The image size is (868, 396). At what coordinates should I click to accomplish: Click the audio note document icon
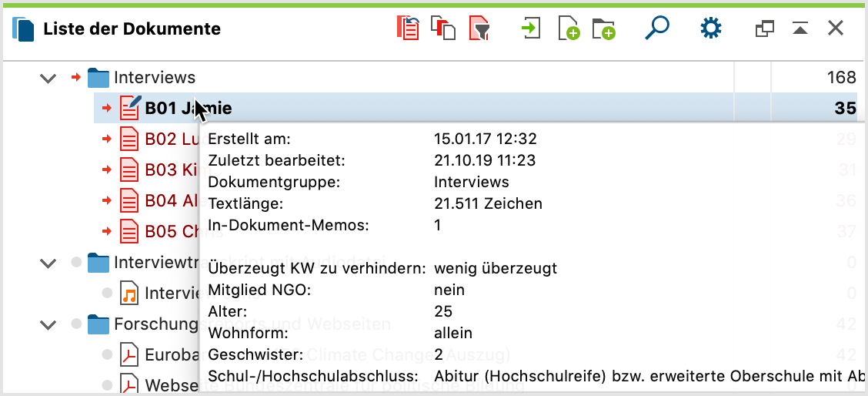coord(129,293)
